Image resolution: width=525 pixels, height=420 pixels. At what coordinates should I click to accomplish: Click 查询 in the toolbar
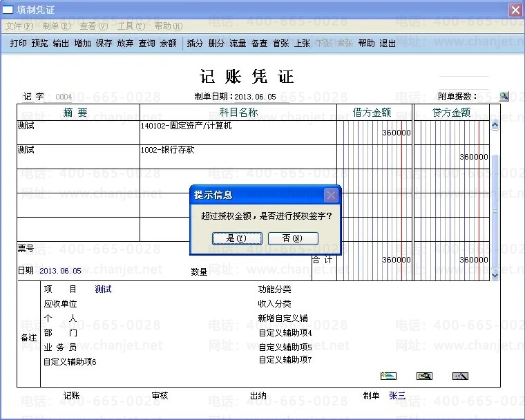pos(146,44)
